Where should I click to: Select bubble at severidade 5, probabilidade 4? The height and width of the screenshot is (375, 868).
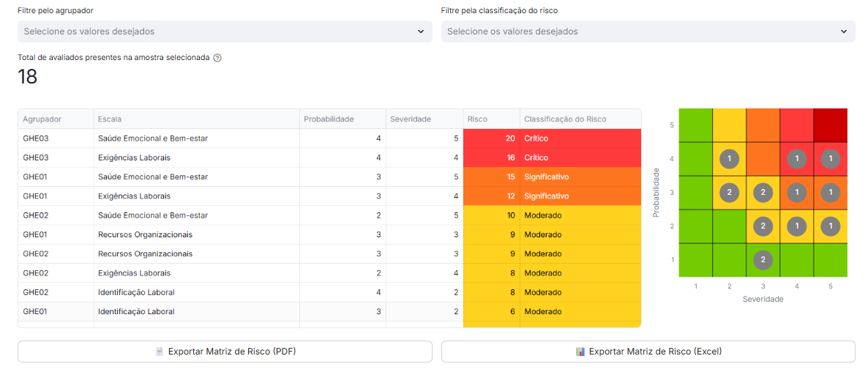tap(830, 158)
